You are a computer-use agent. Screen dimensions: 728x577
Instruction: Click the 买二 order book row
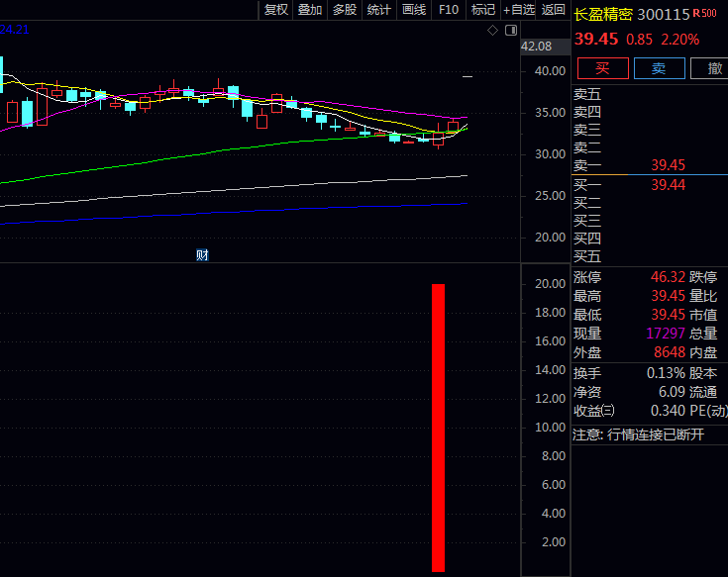(650, 203)
